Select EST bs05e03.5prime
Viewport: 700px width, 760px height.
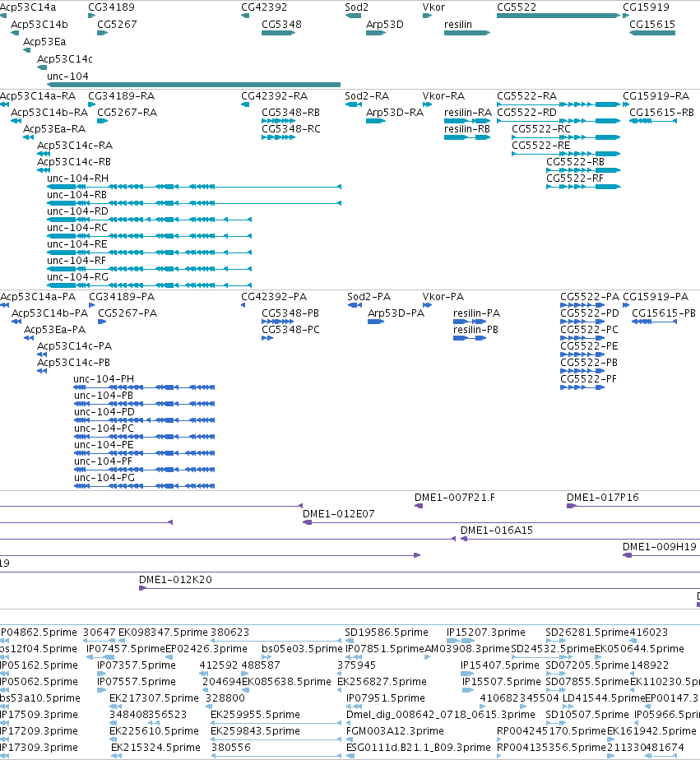click(x=302, y=649)
